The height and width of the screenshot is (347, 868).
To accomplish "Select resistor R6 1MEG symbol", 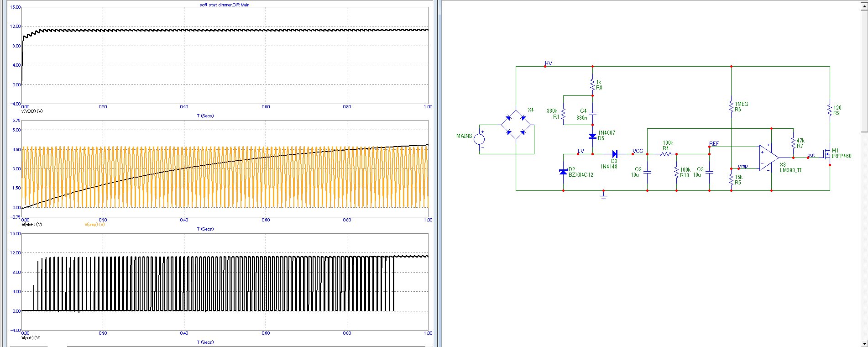I will (x=731, y=106).
